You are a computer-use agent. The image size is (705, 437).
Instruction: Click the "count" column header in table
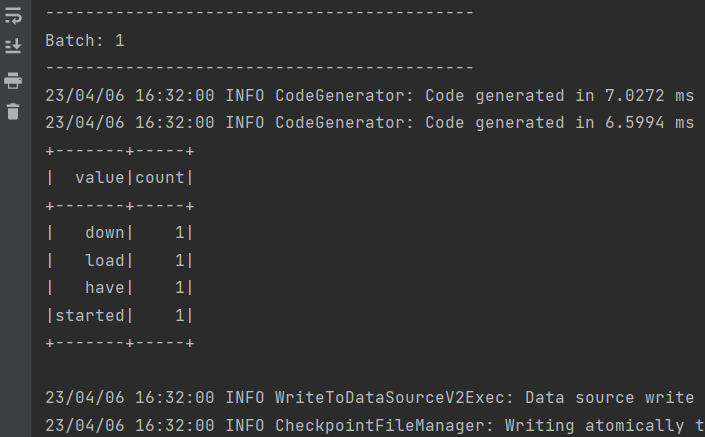[160, 178]
